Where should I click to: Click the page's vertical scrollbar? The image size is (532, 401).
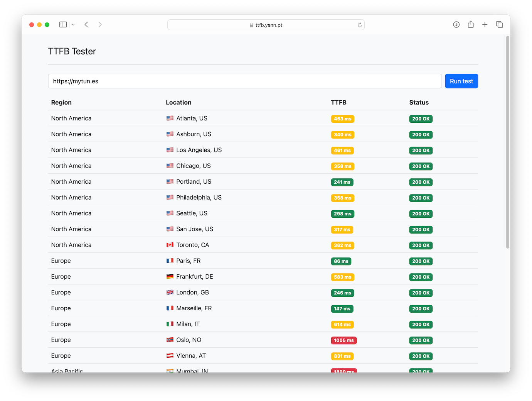point(508,143)
